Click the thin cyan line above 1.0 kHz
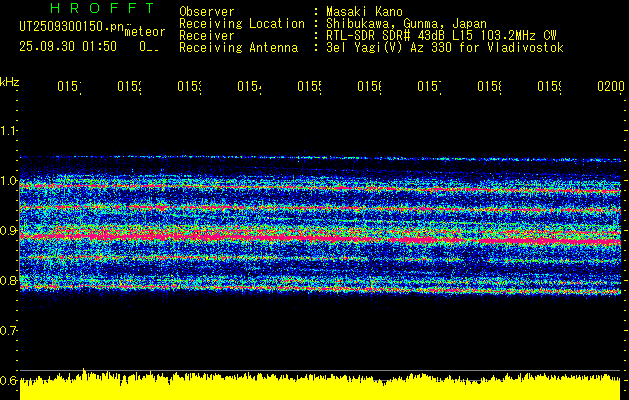The image size is (629, 400). coord(320,158)
